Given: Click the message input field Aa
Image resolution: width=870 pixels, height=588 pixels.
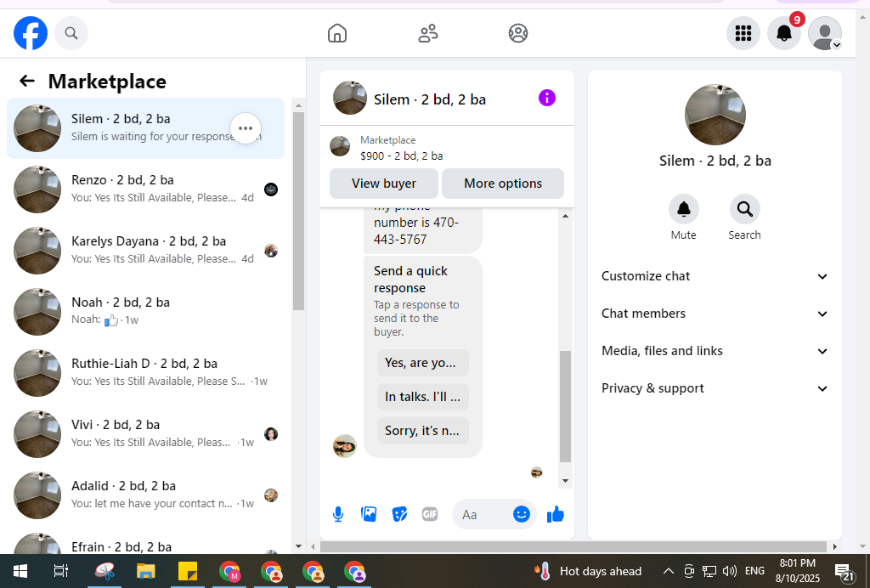Looking at the screenshot, I should pos(483,514).
